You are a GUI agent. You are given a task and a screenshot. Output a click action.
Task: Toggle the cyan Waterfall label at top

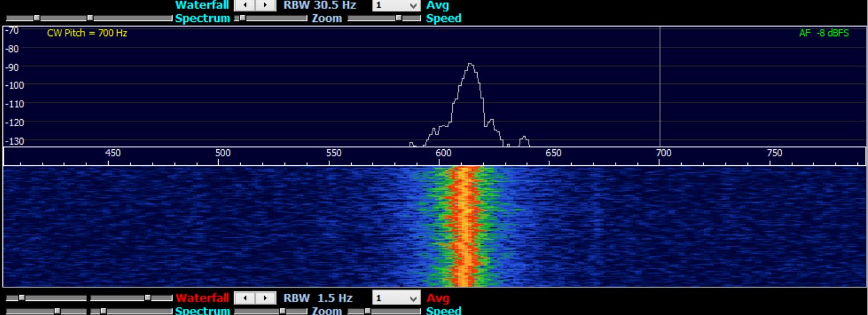[x=202, y=5]
